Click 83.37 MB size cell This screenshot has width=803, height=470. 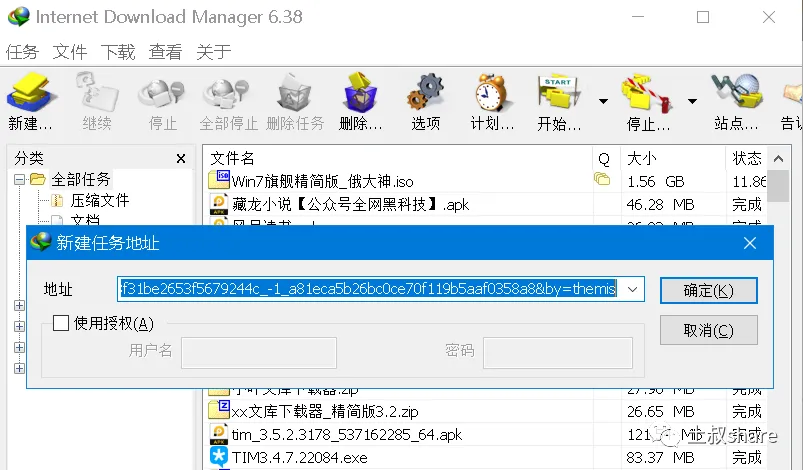(x=660, y=457)
